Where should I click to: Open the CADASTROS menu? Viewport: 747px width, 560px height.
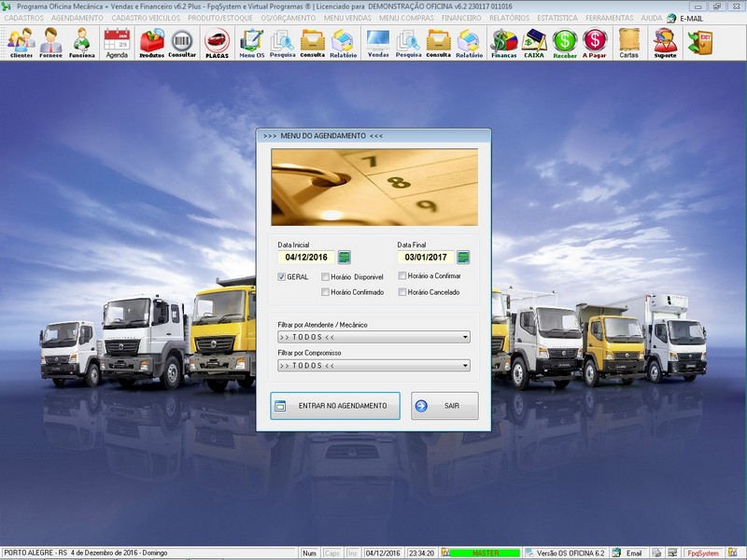(x=24, y=18)
